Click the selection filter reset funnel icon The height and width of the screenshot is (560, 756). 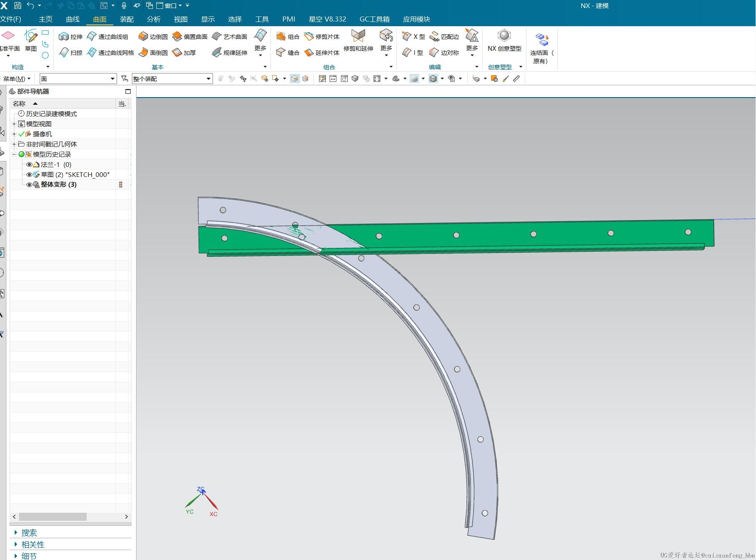point(124,79)
